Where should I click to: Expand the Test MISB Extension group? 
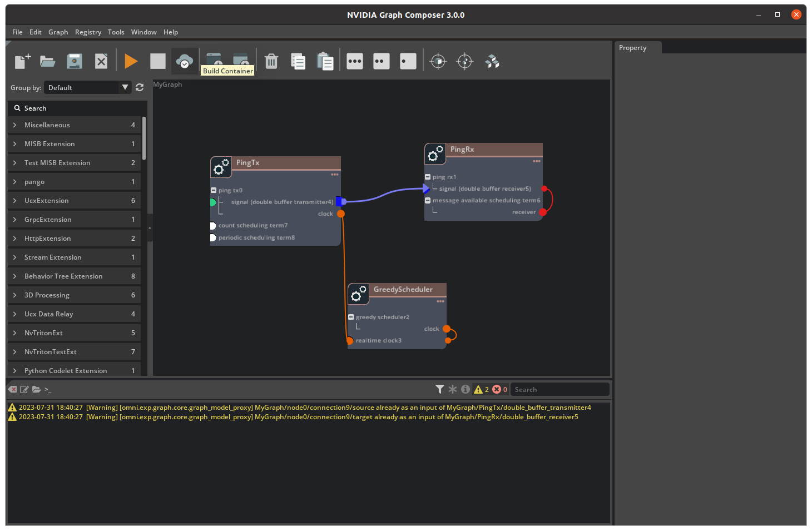(15, 163)
